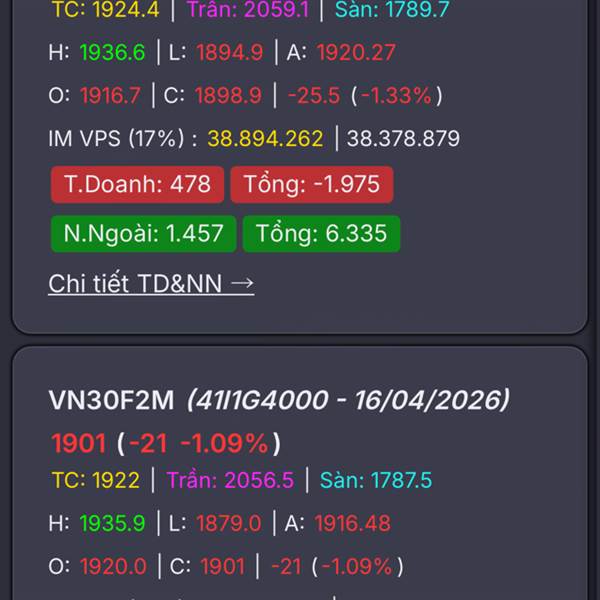This screenshot has height=600, width=600.
Task: Tap the VN30F2M low price 1879.0
Action: click(x=229, y=523)
